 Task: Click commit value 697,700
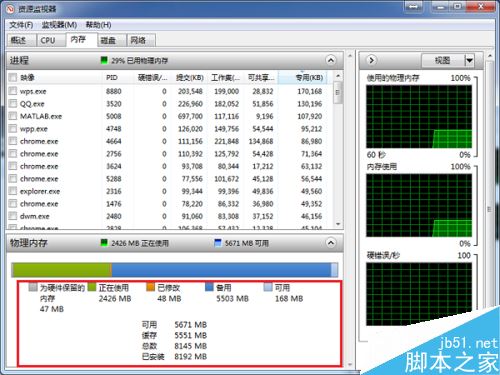[x=190, y=116]
